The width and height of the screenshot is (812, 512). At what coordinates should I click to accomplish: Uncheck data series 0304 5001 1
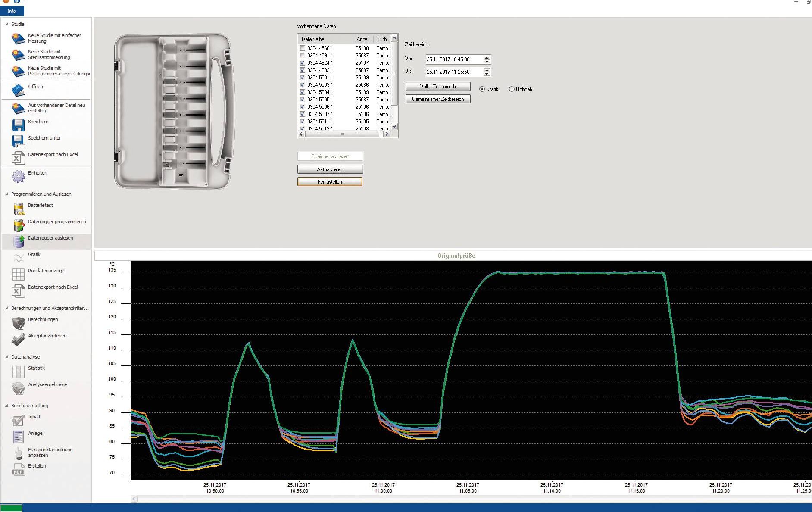pos(302,78)
